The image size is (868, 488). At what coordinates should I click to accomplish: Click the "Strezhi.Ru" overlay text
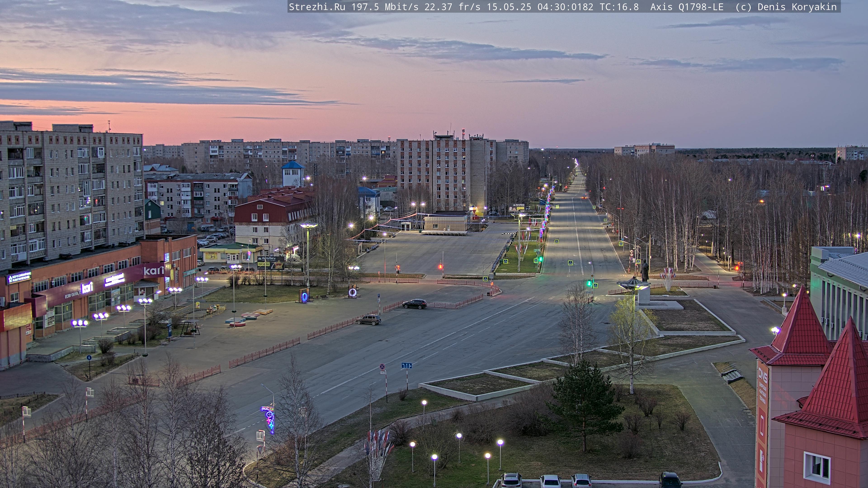click(317, 7)
